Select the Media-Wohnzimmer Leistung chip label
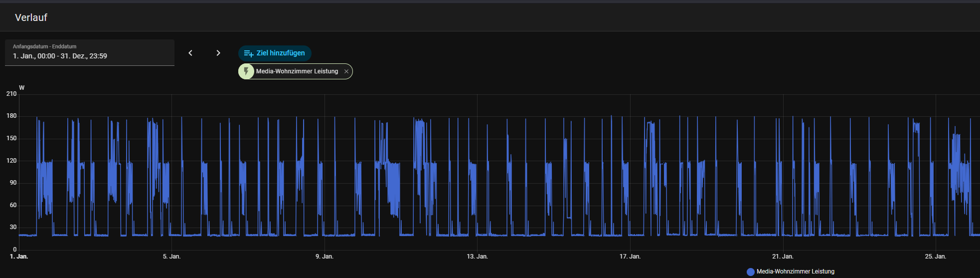The height and width of the screenshot is (278, 980). [x=297, y=71]
